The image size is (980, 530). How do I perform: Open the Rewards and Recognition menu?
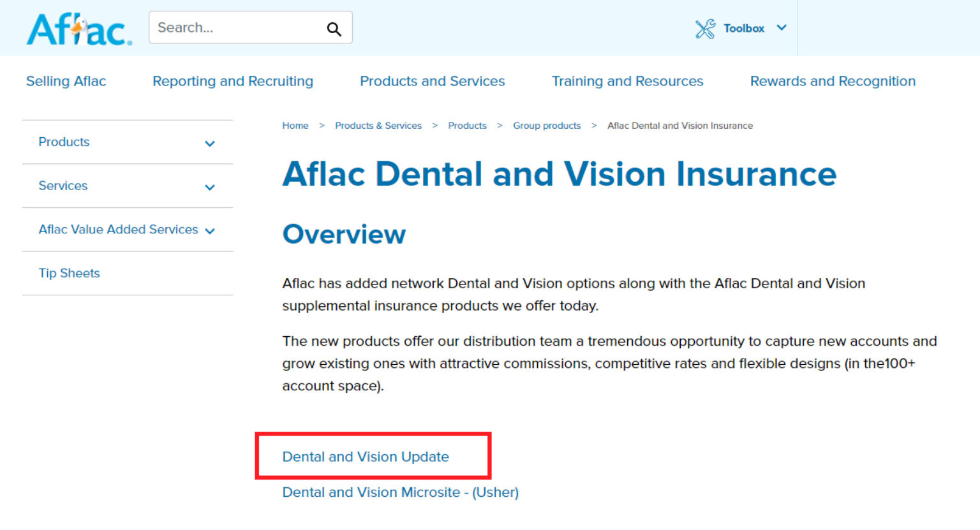tap(833, 81)
